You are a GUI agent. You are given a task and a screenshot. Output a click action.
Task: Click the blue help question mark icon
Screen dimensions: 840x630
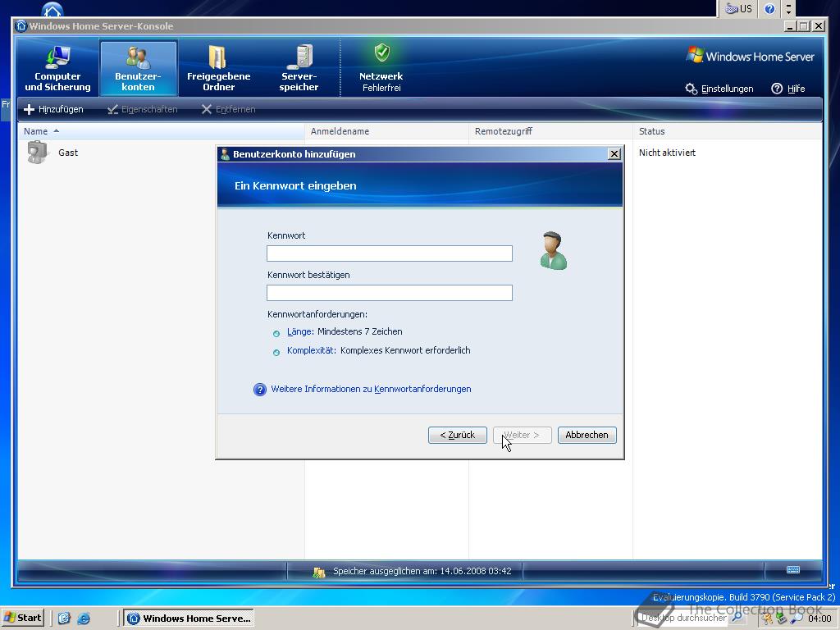click(260, 390)
